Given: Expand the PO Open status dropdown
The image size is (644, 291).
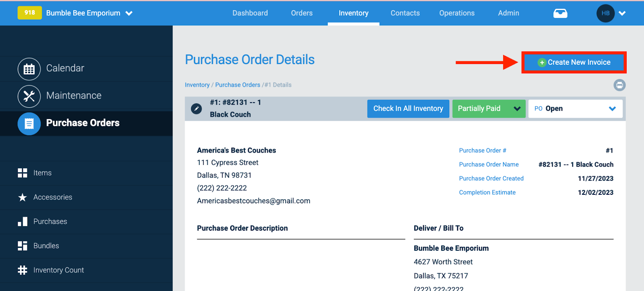Looking at the screenshot, I should (575, 108).
